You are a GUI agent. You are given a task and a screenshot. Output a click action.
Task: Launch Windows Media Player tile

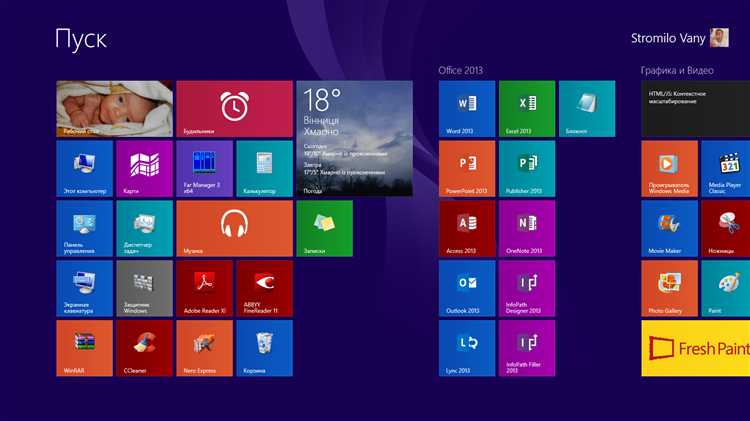pos(670,168)
